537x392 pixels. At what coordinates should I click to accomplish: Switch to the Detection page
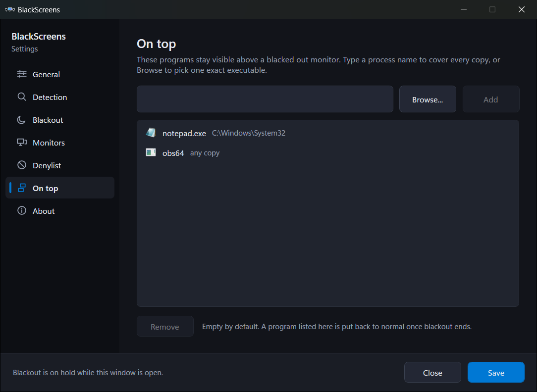(60, 97)
